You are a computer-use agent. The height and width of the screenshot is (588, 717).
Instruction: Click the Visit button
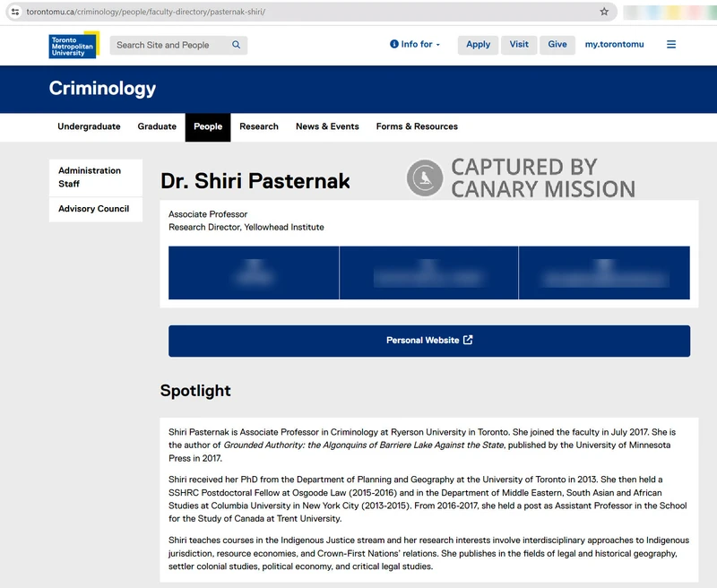(519, 44)
